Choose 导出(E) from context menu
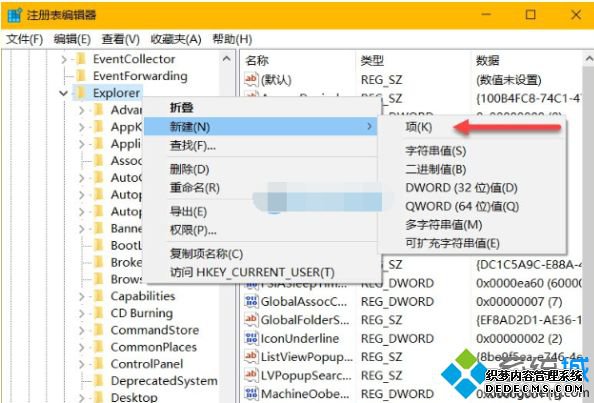This screenshot has width=594, height=403. 261,212
